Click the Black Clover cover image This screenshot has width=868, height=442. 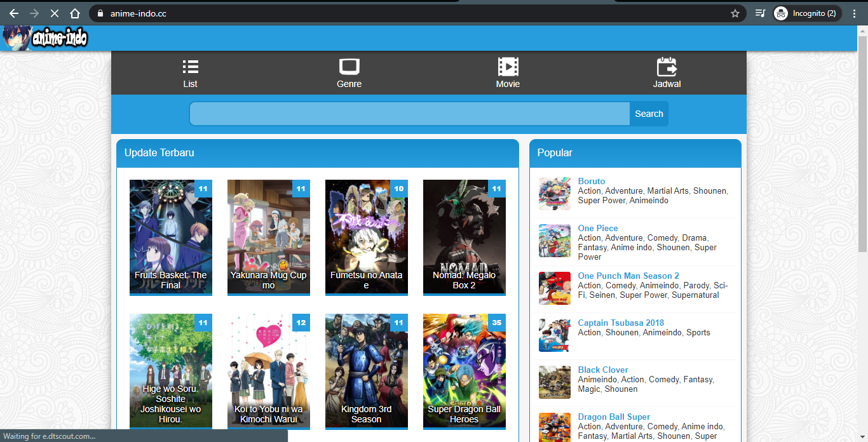555,382
